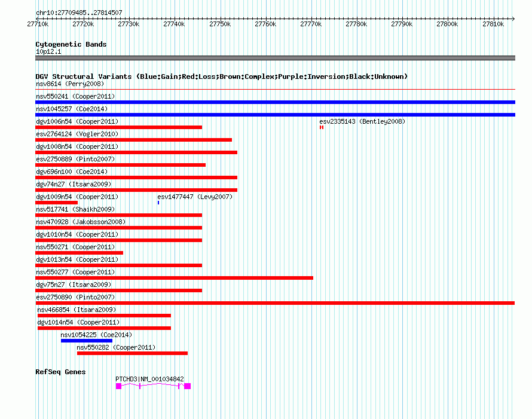Image resolution: width=532 pixels, height=419 pixels.
Task: Select the esv2750889 (Pinto2007) red bar
Action: [120, 165]
